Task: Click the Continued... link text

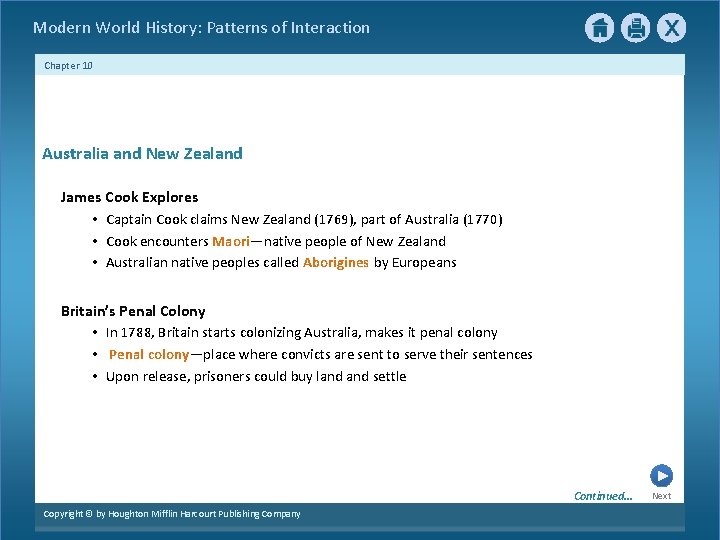Action: [x=603, y=496]
